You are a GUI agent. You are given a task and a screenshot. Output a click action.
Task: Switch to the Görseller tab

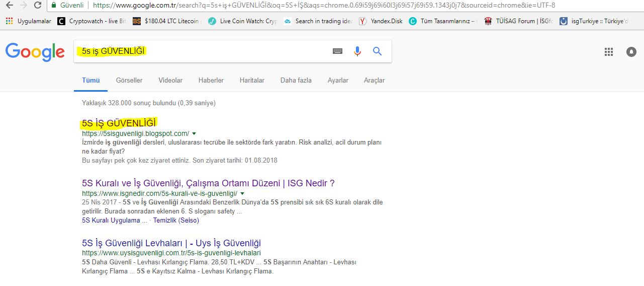(x=129, y=81)
